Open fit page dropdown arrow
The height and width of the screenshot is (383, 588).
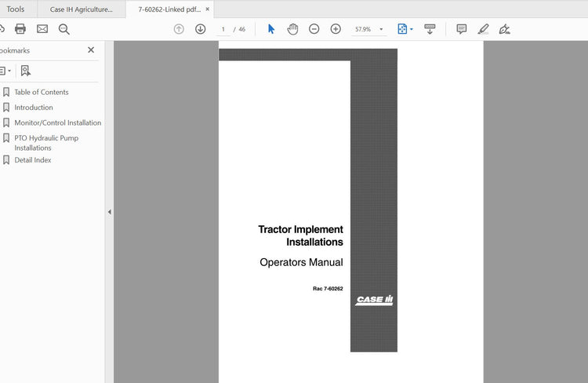[x=412, y=29]
